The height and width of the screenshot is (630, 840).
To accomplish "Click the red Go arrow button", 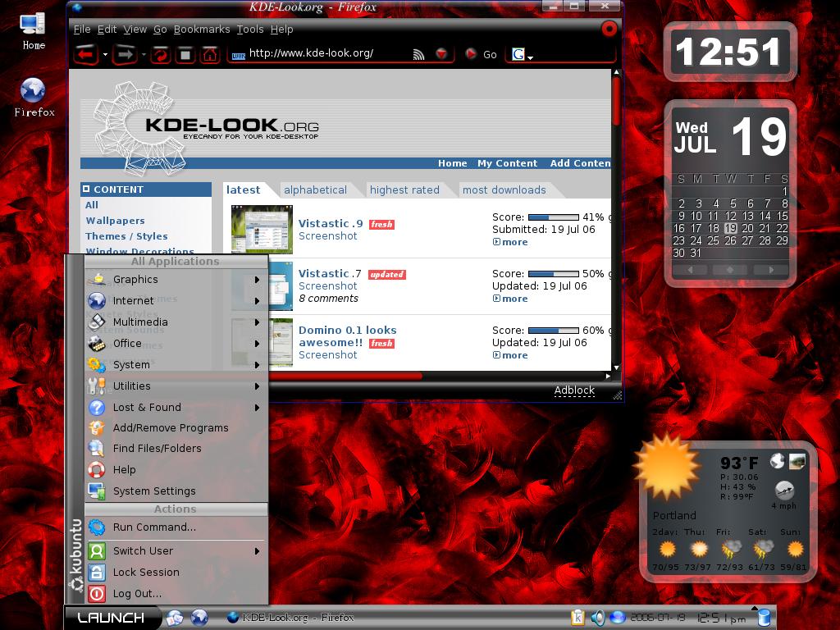I will [470, 53].
